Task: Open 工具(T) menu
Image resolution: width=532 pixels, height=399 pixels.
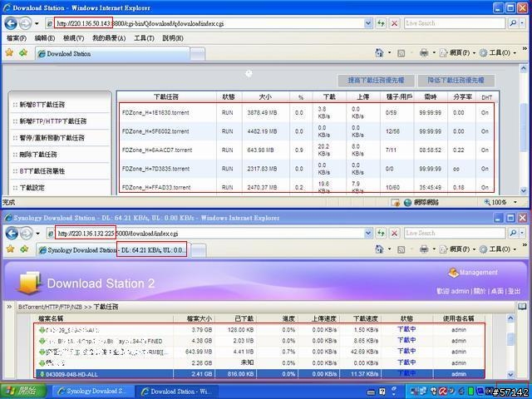Action: coord(144,38)
